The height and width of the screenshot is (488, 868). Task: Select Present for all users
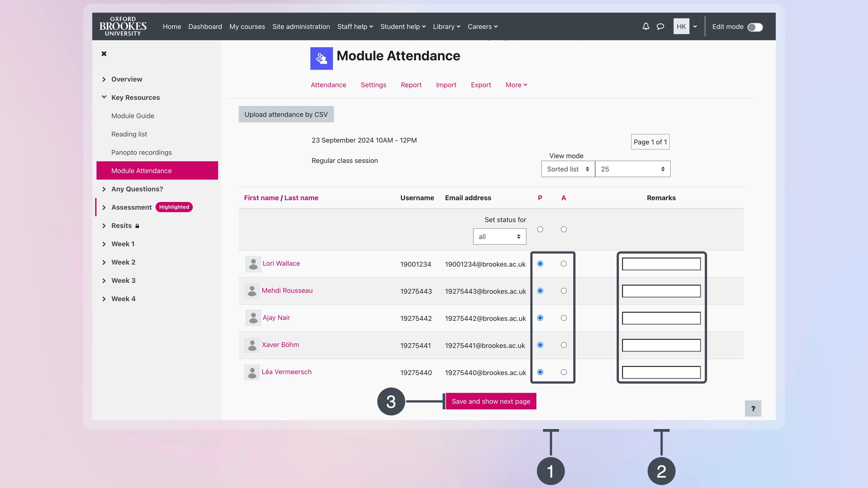pos(540,229)
